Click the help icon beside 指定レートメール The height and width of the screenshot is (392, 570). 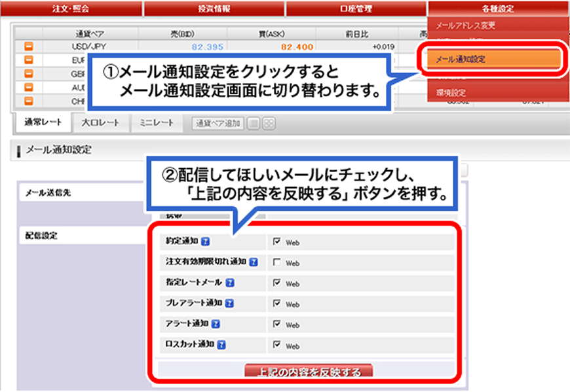(x=231, y=282)
